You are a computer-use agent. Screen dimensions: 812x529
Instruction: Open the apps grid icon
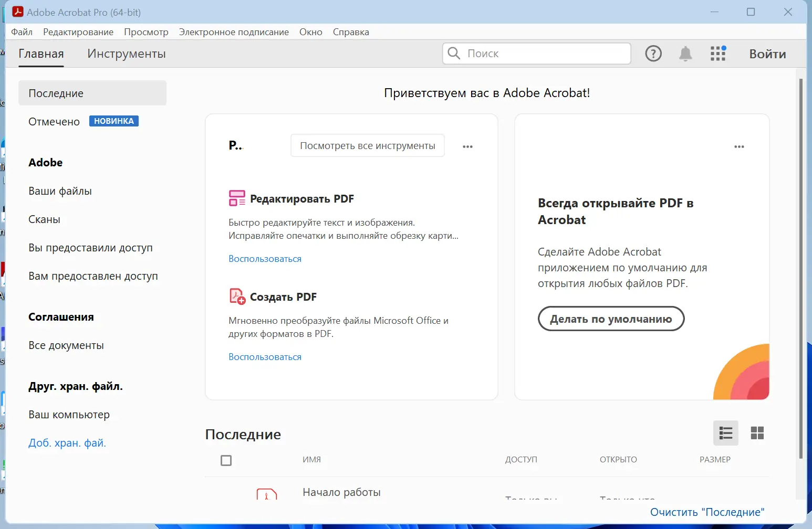718,54
